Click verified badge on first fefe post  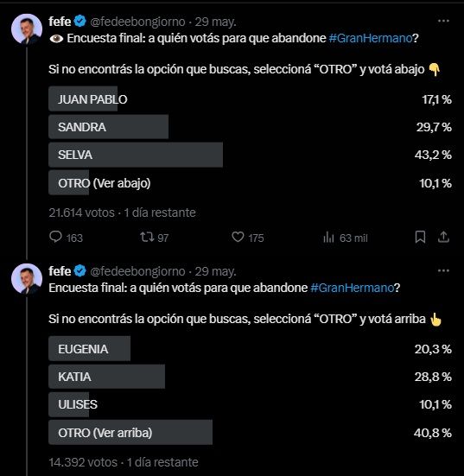tap(80, 22)
